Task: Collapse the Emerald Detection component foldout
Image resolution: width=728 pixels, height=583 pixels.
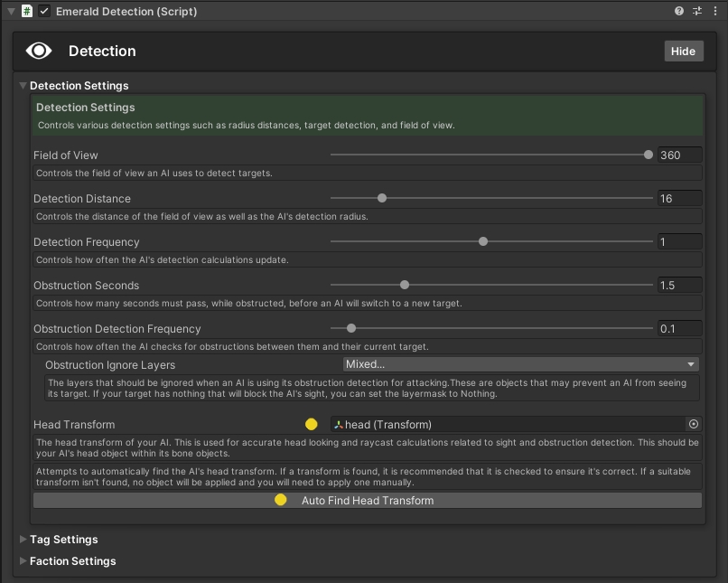Action: pyautogui.click(x=10, y=12)
